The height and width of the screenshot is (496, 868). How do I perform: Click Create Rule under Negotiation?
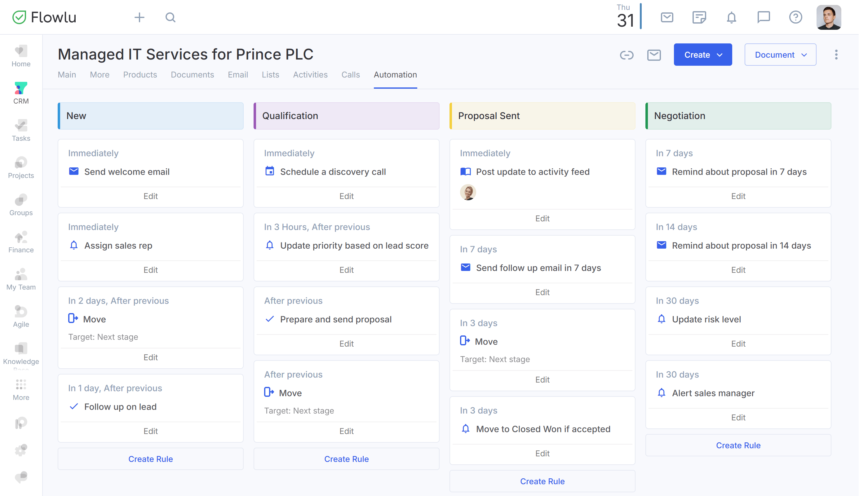[x=738, y=445]
